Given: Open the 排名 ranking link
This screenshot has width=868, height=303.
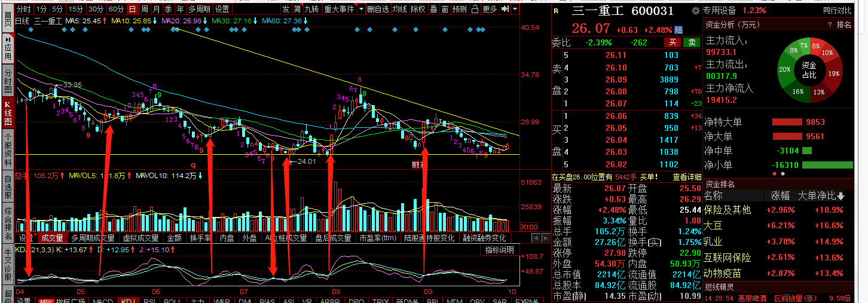Looking at the screenshot, I should [843, 25].
